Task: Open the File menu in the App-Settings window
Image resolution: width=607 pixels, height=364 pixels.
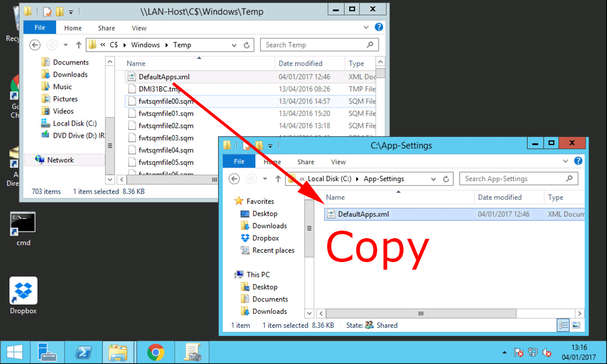Action: click(238, 161)
